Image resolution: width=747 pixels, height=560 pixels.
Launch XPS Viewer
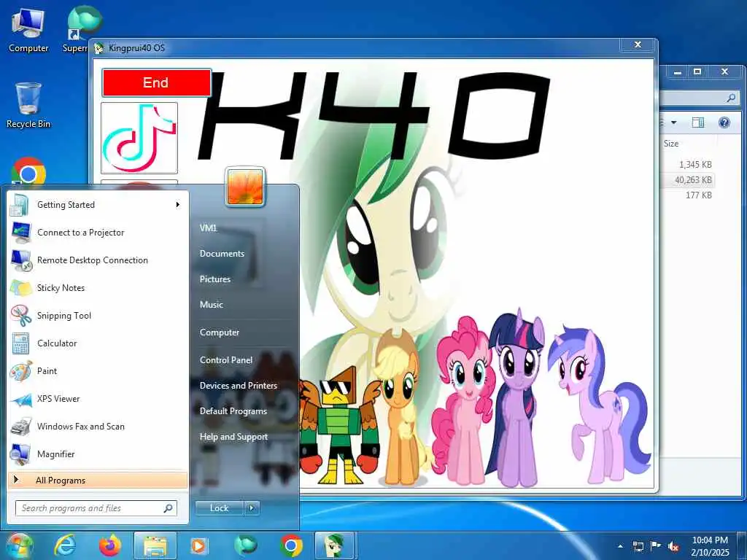pos(98,399)
